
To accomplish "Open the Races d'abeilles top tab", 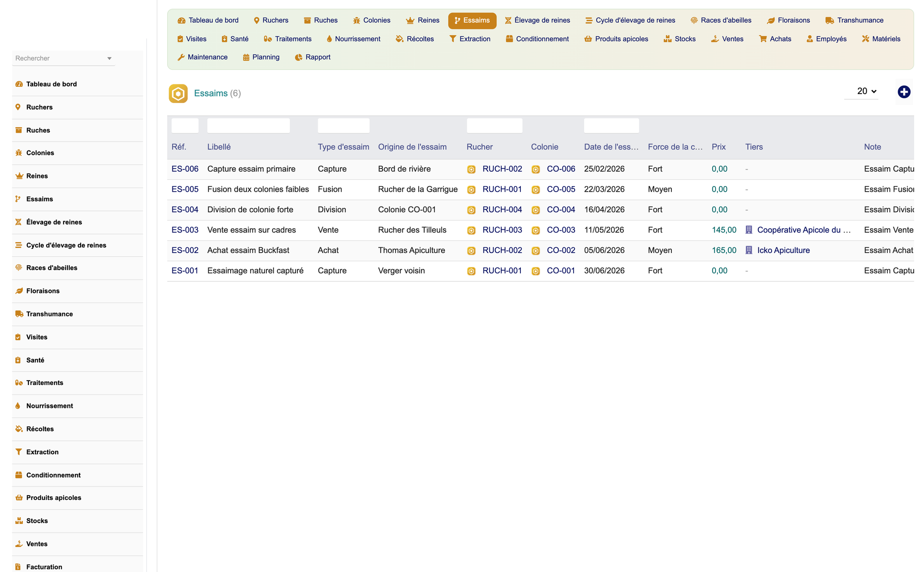I will 721,20.
